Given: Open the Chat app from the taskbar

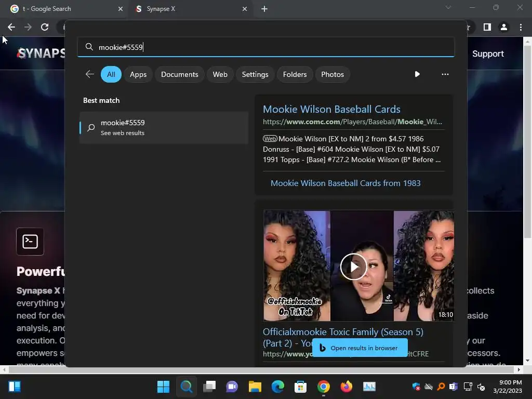Looking at the screenshot, I should (232, 387).
